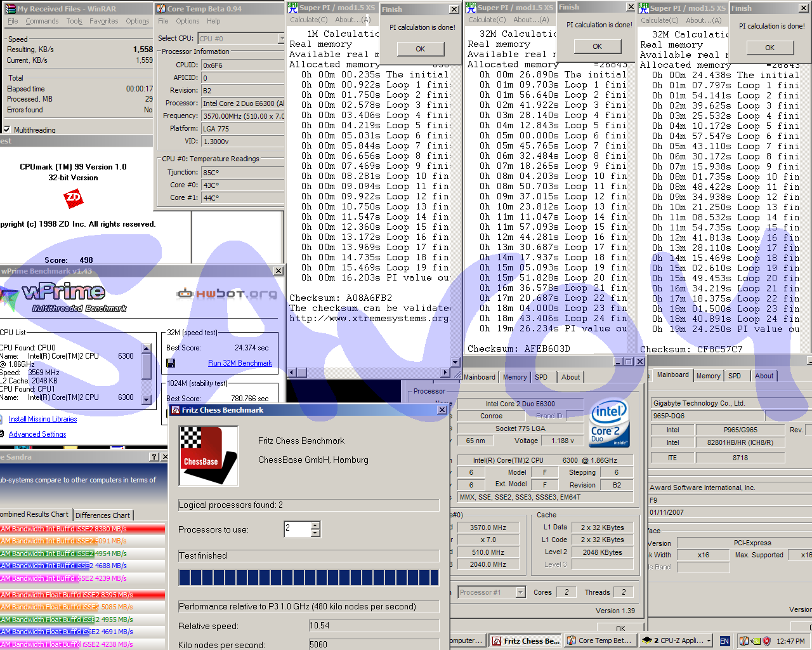The height and width of the screenshot is (650, 812).
Task: Click the WinRAR title bar icon
Action: tap(11, 9)
